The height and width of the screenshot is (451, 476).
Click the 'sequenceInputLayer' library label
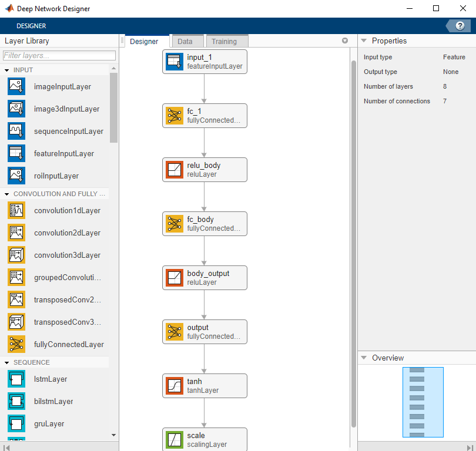coord(69,132)
